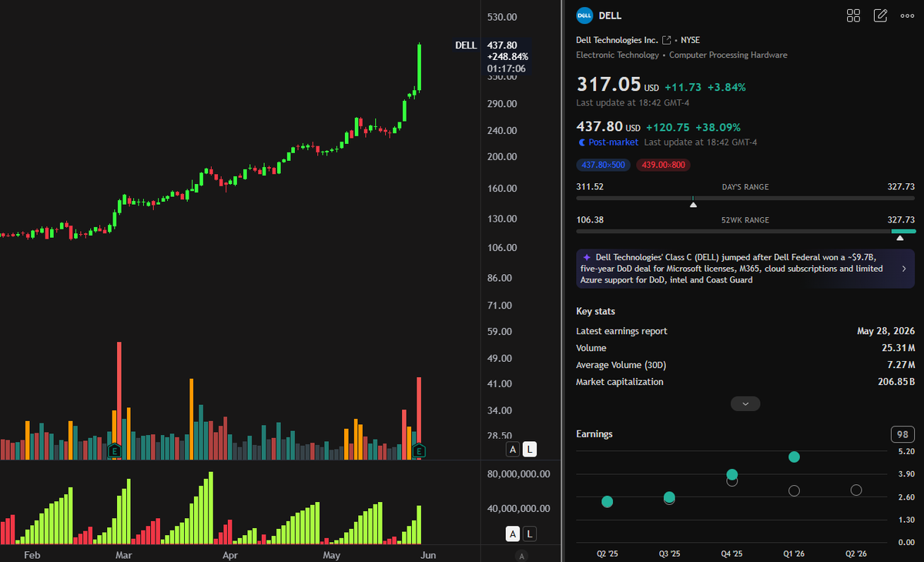Open the layout grid icon in header

853,15
